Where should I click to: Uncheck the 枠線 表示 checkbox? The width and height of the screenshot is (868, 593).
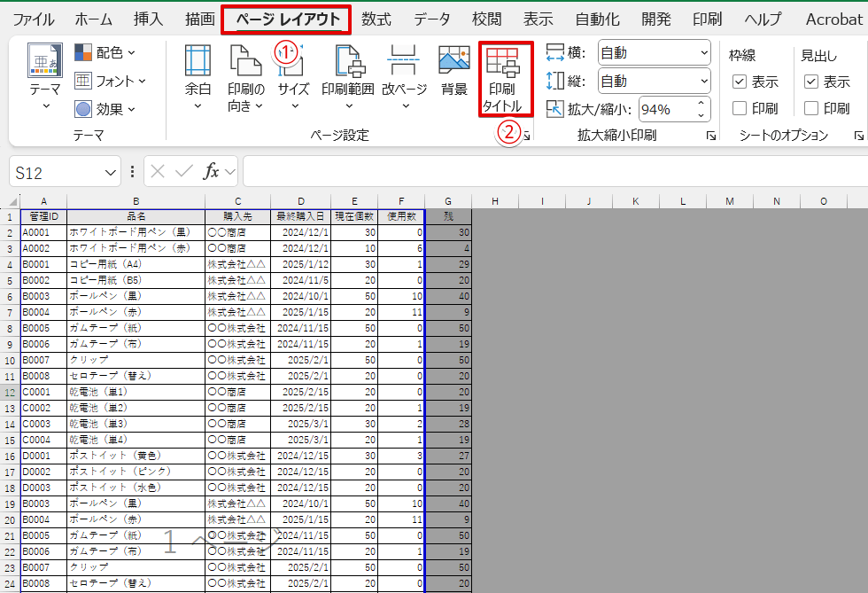coord(740,82)
